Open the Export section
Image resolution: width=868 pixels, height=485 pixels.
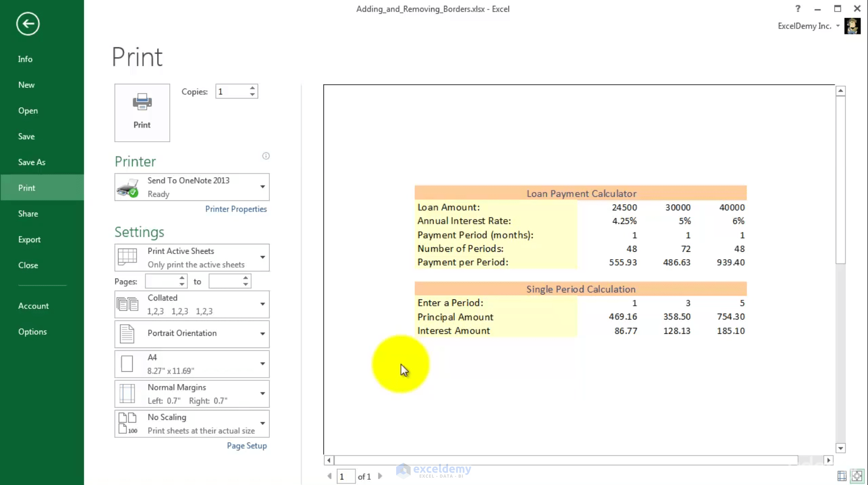tap(29, 239)
